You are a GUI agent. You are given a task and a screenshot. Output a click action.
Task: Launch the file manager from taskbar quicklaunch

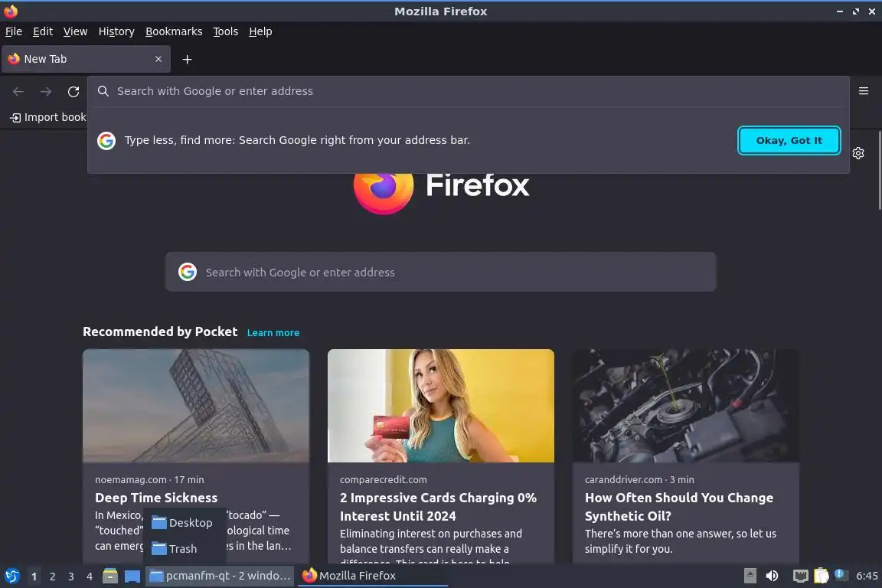(x=110, y=576)
